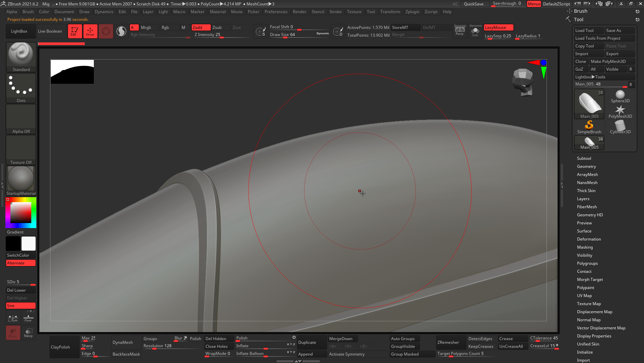Expand the Subtool section
The height and width of the screenshot is (363, 644).
[584, 158]
